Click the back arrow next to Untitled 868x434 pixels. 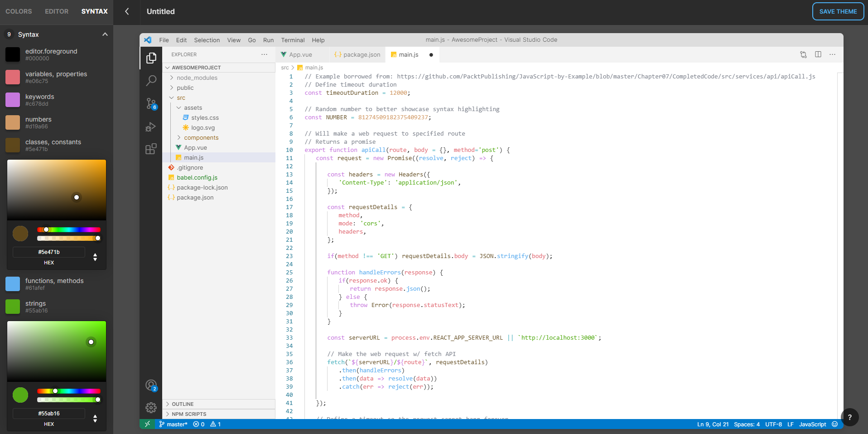click(x=127, y=11)
